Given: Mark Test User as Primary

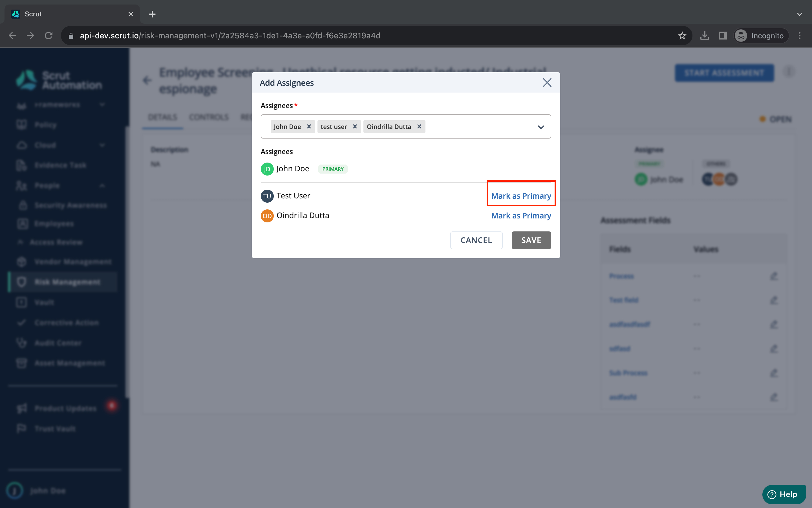Looking at the screenshot, I should (521, 196).
